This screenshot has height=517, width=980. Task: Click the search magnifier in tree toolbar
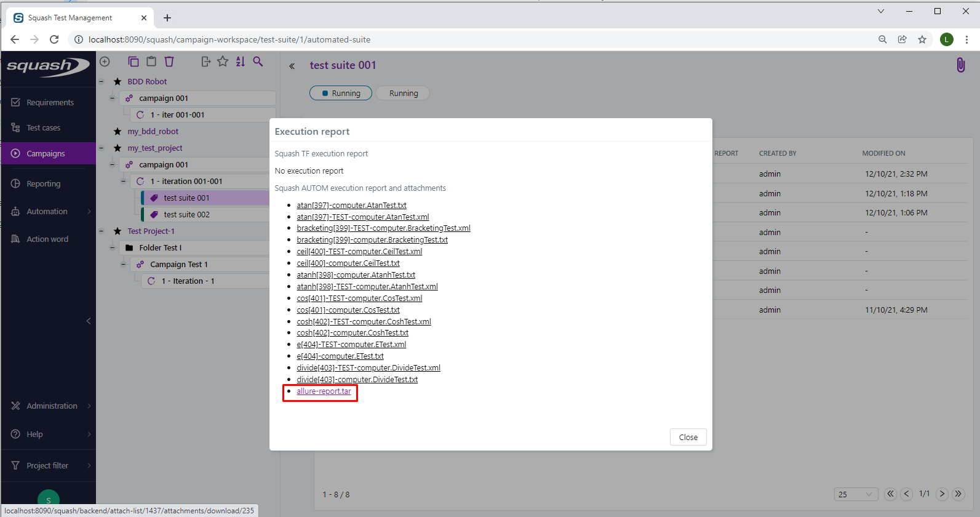258,62
